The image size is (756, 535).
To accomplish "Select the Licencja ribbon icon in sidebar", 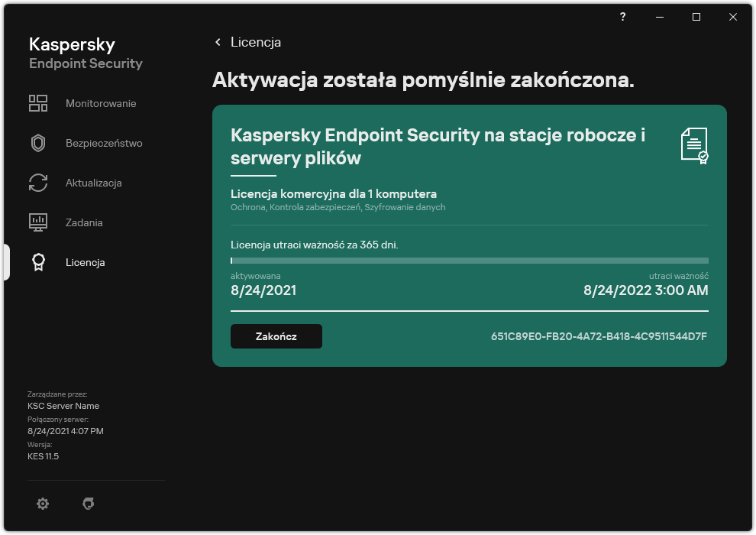I will pyautogui.click(x=38, y=262).
